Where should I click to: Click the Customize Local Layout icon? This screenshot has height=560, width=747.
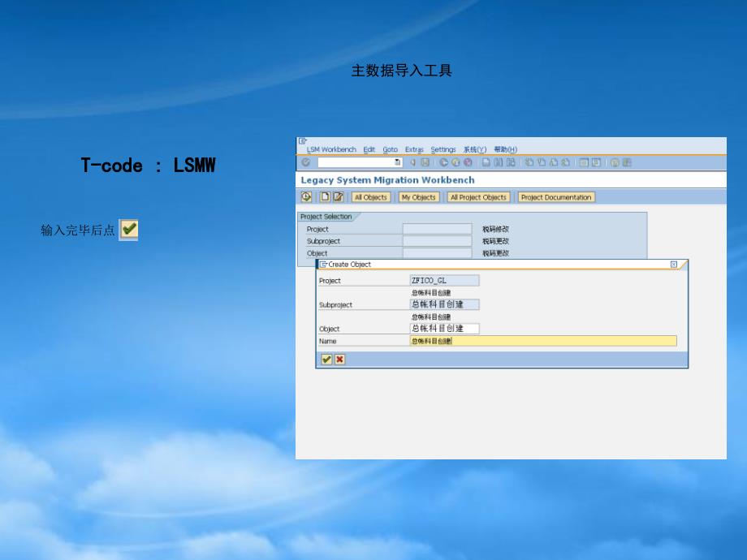tap(627, 162)
